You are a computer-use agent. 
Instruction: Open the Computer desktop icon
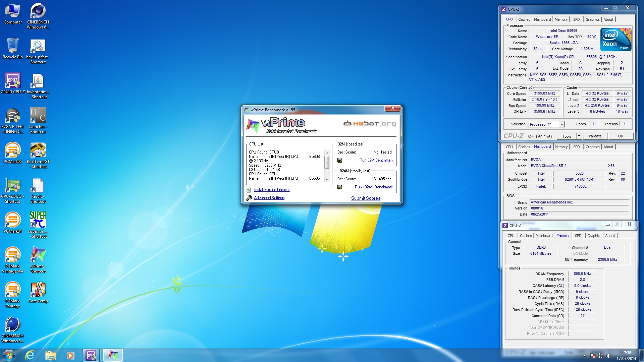(13, 14)
